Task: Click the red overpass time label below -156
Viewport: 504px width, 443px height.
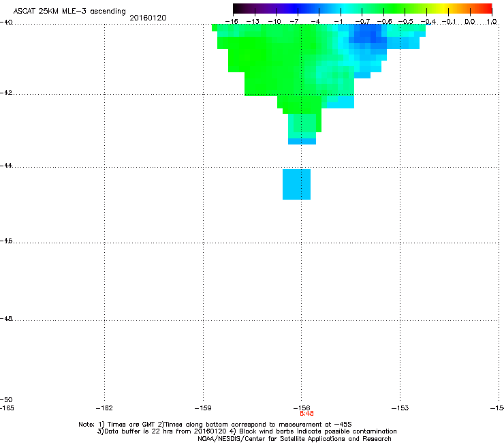Action: click(306, 414)
